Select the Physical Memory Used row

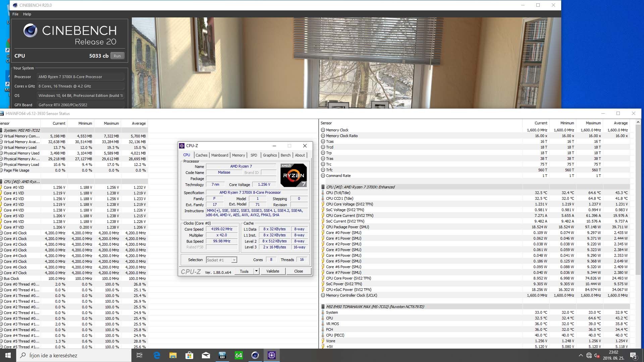[74, 153]
